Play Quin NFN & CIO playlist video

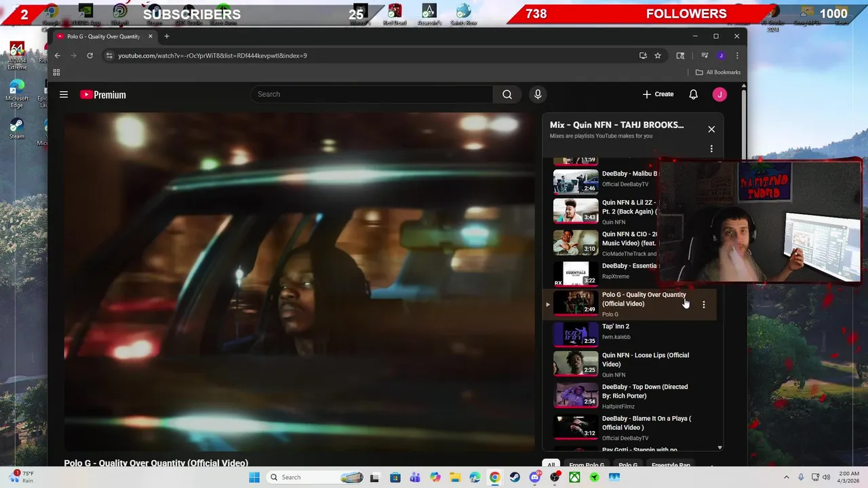tap(605, 243)
